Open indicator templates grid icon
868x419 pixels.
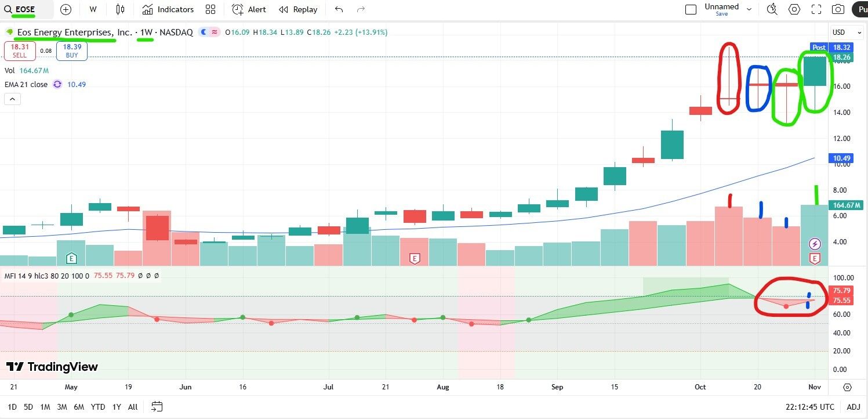click(210, 9)
